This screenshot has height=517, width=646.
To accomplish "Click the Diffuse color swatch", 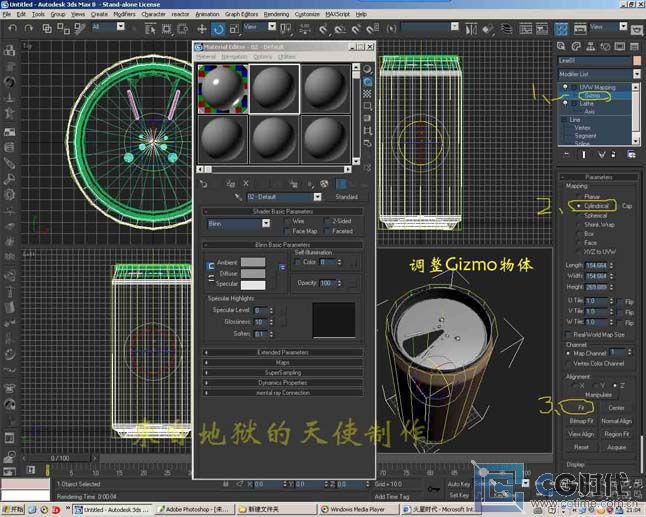I will coord(253,274).
